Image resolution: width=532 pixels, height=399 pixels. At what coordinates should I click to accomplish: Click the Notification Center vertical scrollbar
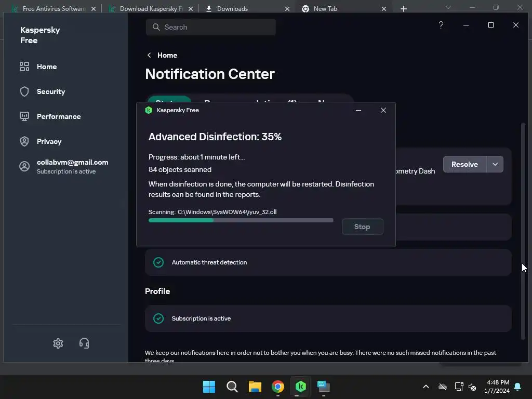pos(523,231)
